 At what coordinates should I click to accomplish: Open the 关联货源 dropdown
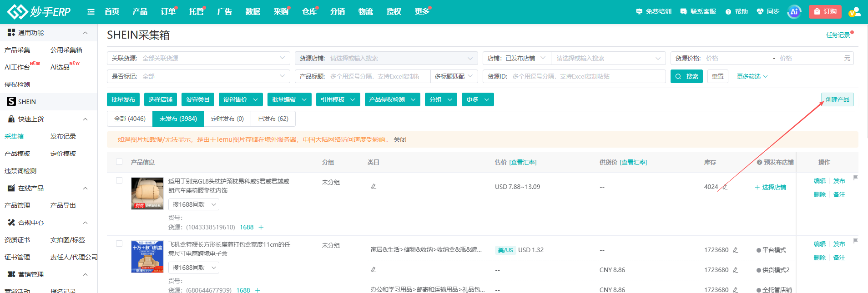tap(198, 58)
